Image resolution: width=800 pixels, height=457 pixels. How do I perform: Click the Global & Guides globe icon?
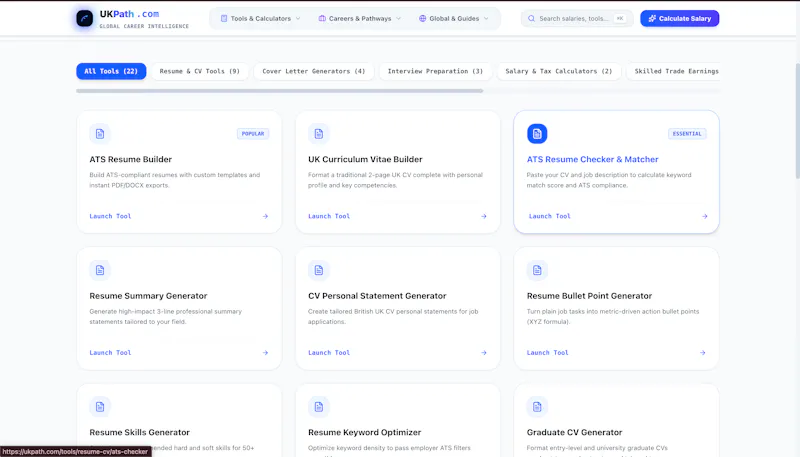point(422,18)
